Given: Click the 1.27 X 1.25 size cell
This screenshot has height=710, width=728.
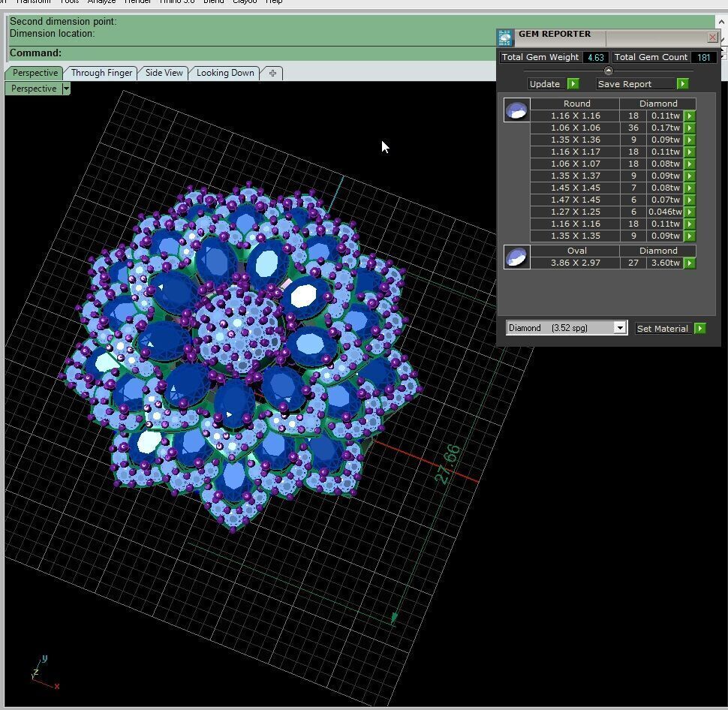Looking at the screenshot, I should pyautogui.click(x=575, y=212).
